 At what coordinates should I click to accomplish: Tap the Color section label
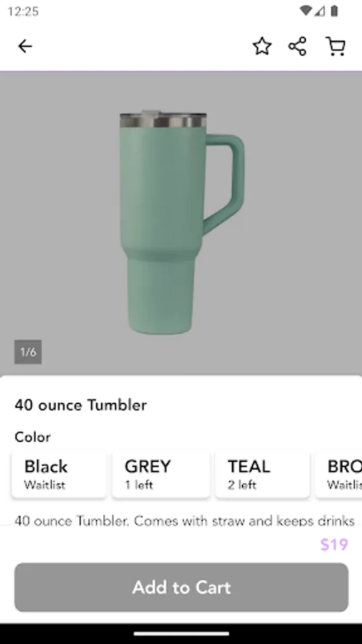[x=33, y=437]
